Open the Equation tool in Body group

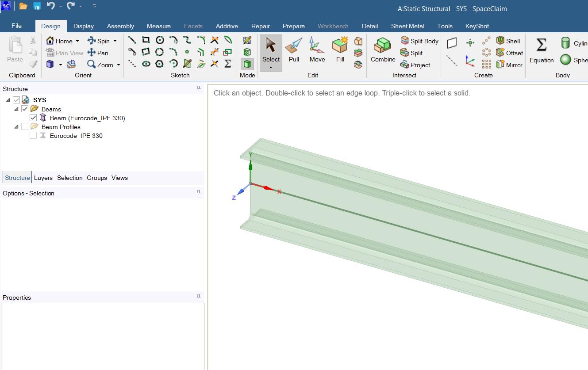[542, 50]
